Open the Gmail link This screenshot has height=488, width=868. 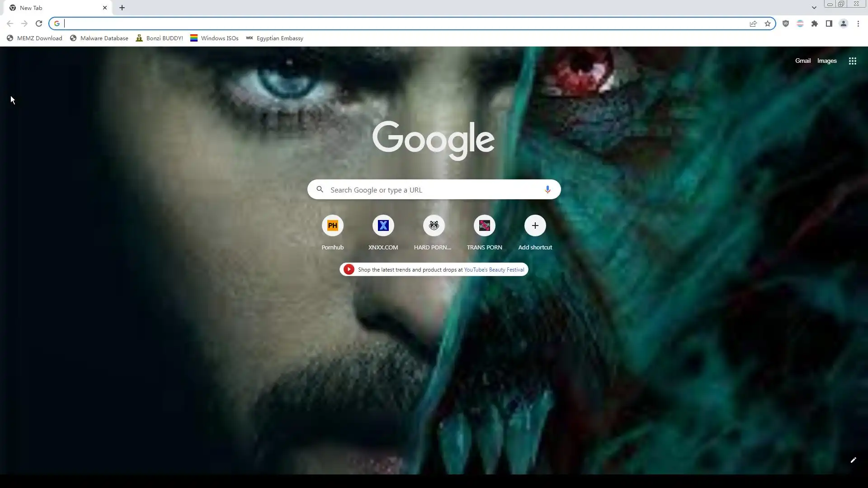click(x=803, y=61)
